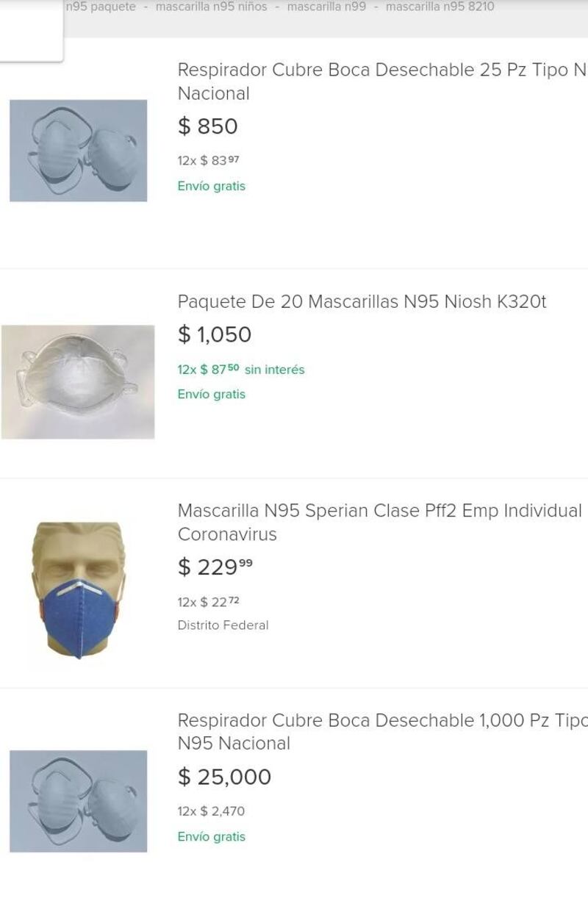Click "Envío gratis" under the $ 25,000 listing

(212, 836)
